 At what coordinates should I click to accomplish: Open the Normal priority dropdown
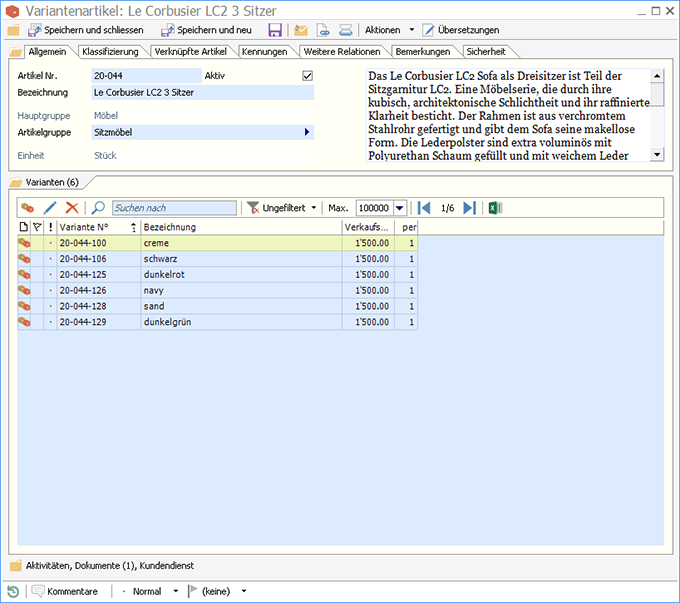click(x=150, y=591)
